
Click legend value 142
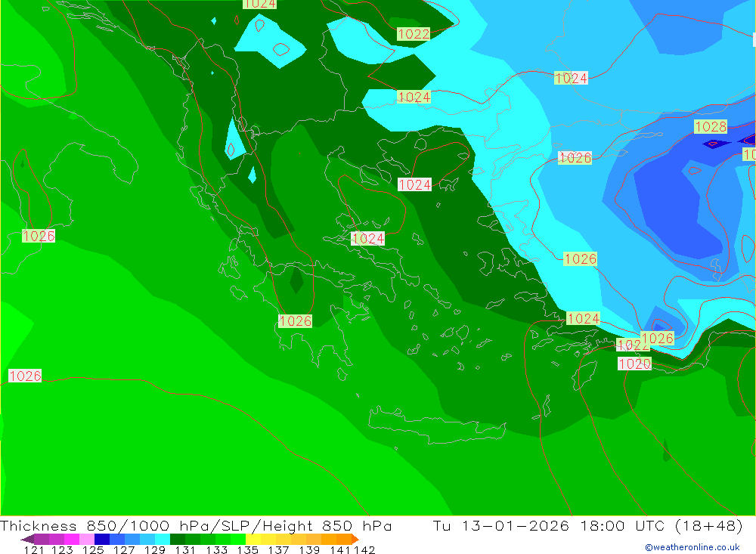(x=364, y=549)
